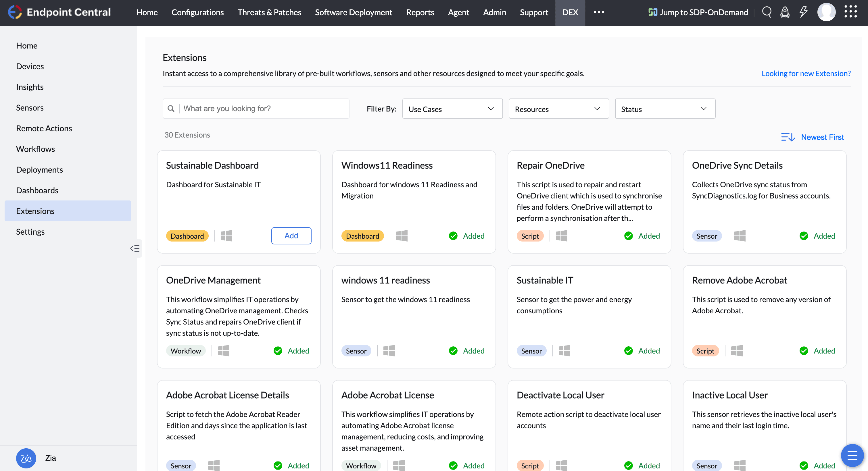The width and height of the screenshot is (868, 471).
Task: Click the user profile avatar
Action: click(826, 12)
